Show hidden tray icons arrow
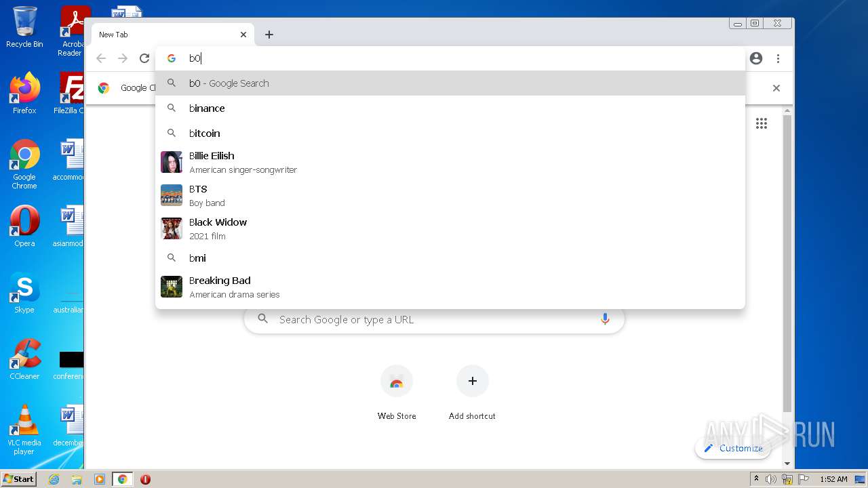Viewport: 868px width, 488px height. point(756,479)
